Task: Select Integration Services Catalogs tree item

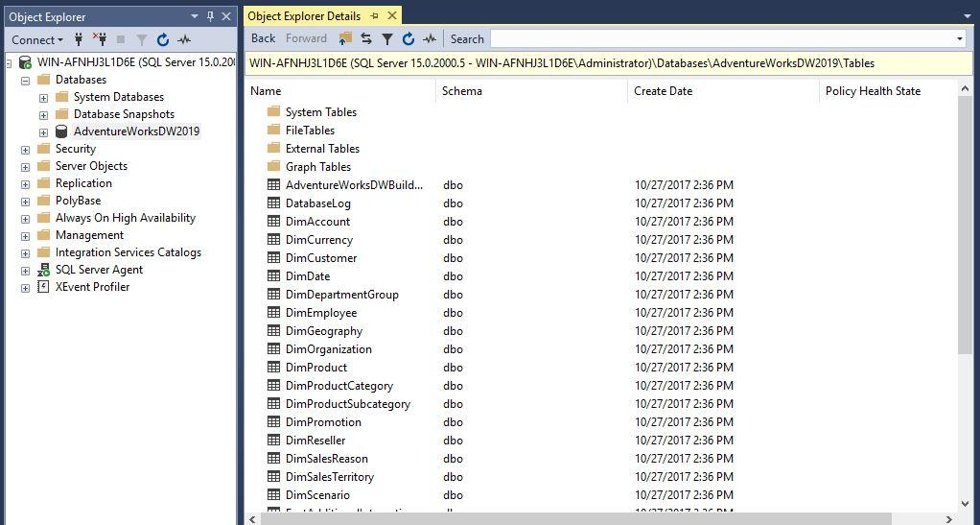Action: (128, 252)
